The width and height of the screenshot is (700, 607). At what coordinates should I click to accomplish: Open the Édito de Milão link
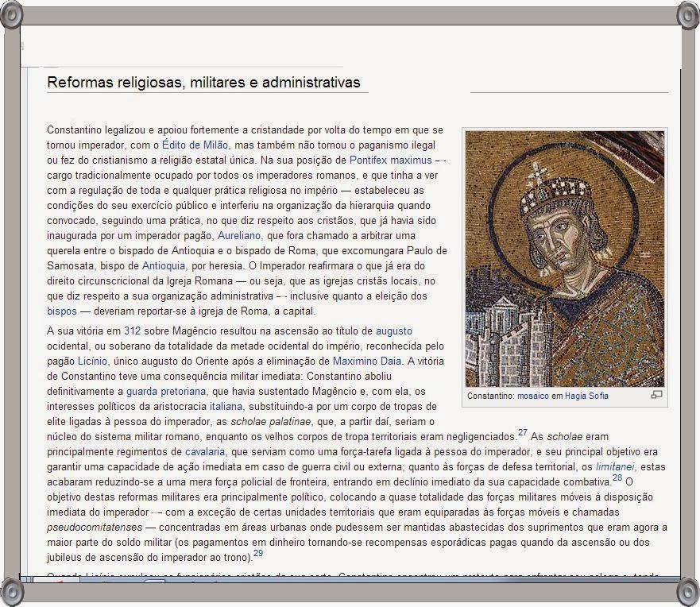(x=195, y=145)
